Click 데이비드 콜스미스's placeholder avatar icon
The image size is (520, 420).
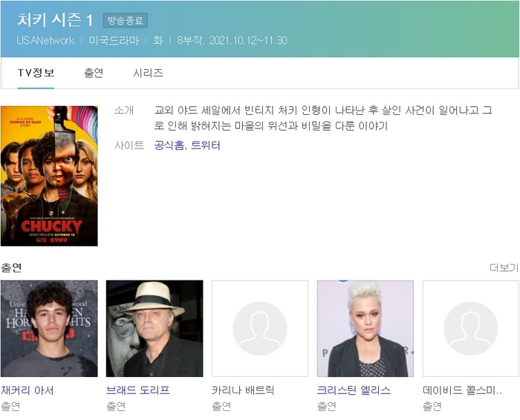[471, 329]
